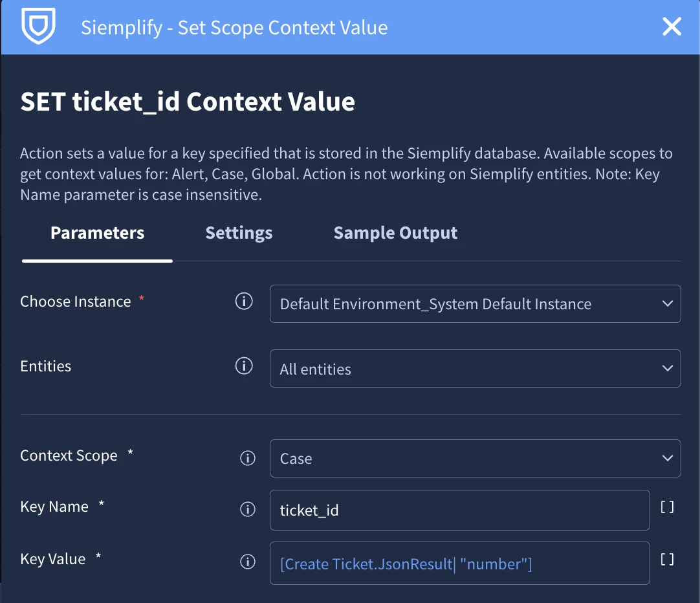Select the Parameters tab
700x603 pixels.
click(97, 233)
